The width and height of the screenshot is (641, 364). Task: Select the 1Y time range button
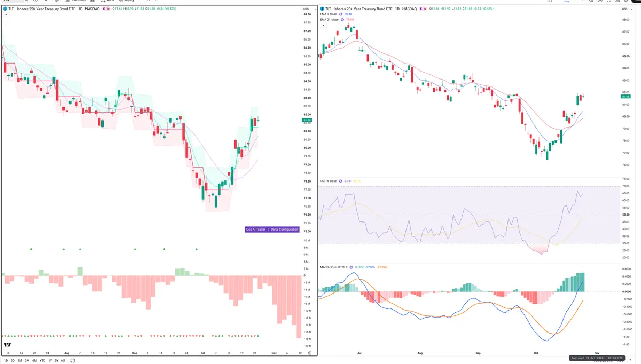[x=50, y=361]
